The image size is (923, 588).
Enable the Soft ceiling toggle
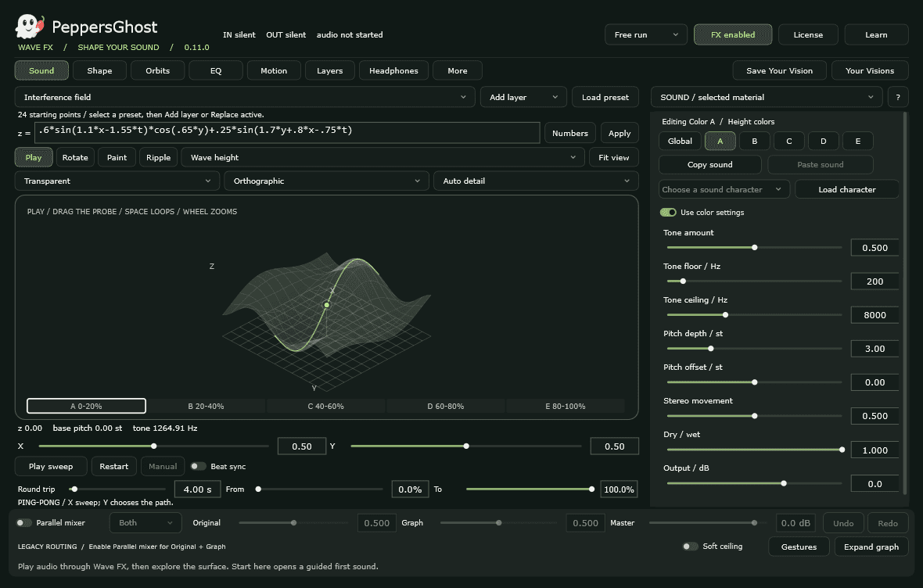click(690, 547)
